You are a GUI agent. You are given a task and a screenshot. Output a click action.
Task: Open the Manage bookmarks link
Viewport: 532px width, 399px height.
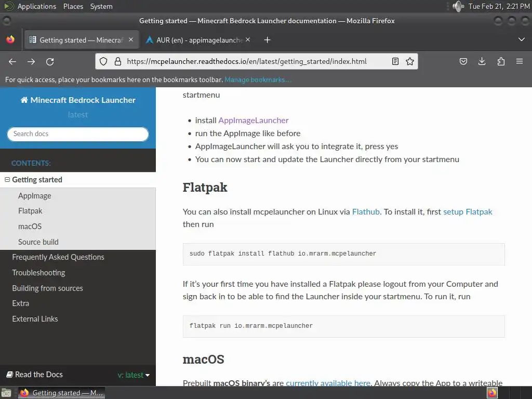(x=258, y=79)
